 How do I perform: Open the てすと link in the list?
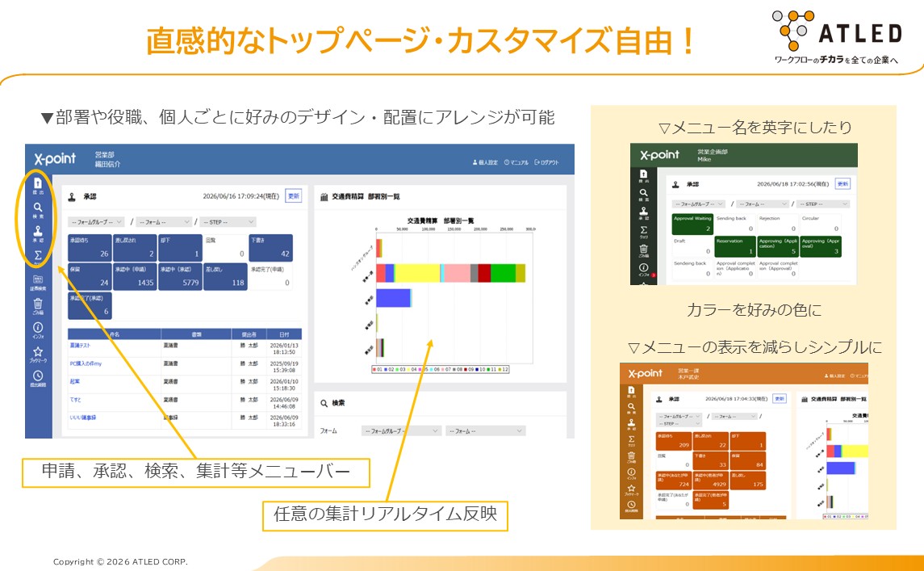(x=75, y=400)
